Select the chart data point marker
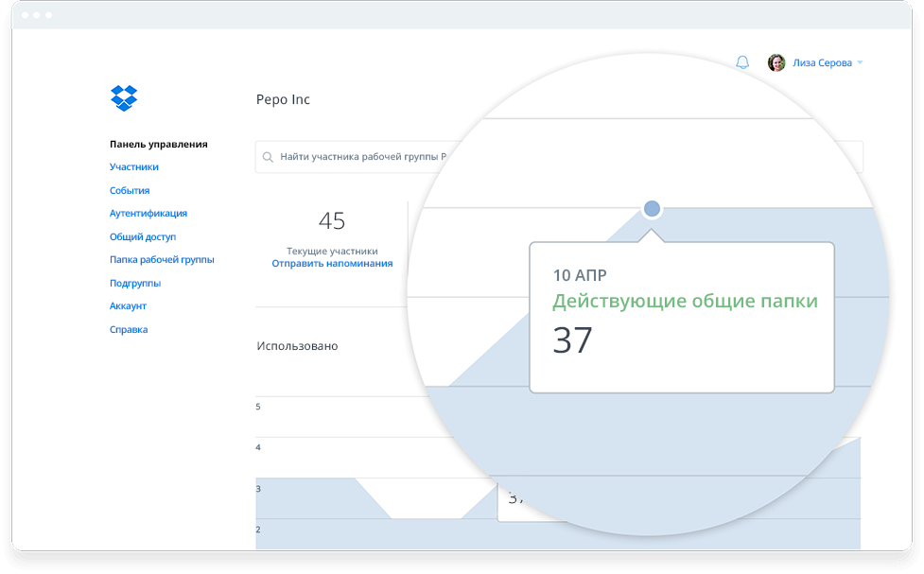Screen dimensions: 924x574 pos(652,206)
